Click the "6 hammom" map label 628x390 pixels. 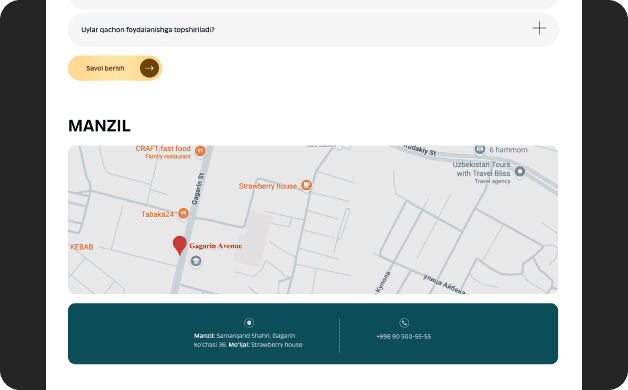(508, 150)
